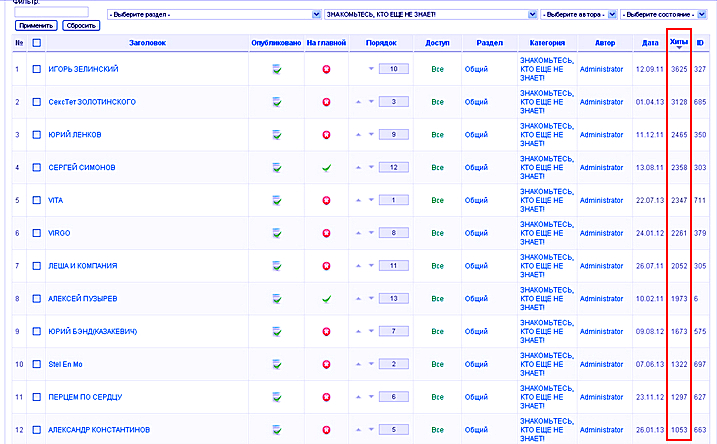Check the box for Stel En Mo

[37, 364]
